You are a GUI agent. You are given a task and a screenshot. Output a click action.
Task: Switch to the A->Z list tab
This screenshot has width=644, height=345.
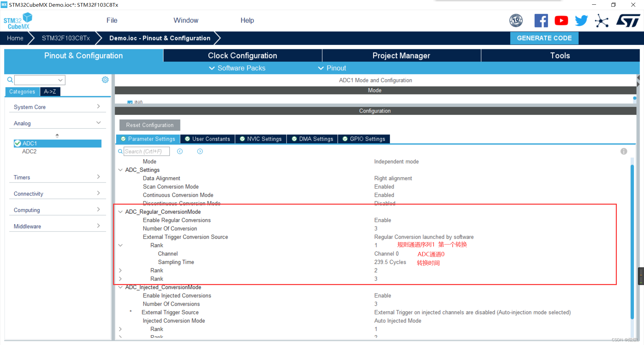(x=50, y=91)
